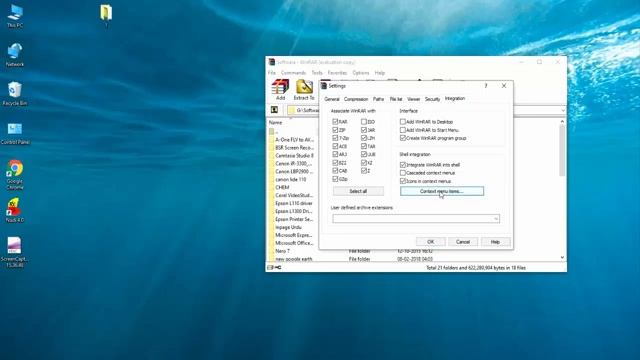Image resolution: width=640 pixels, height=360 pixels.
Task: Click the file list scrollbar down arrow
Action: click(x=562, y=258)
